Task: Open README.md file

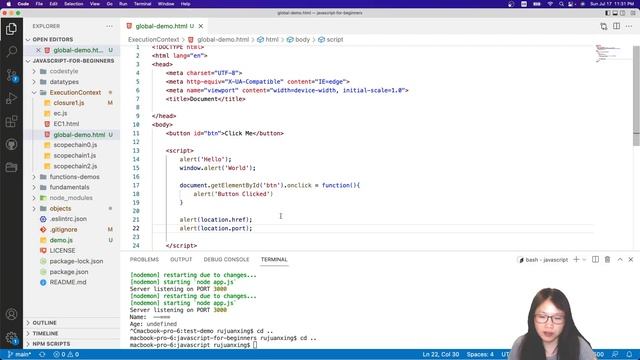Action: pyautogui.click(x=68, y=282)
